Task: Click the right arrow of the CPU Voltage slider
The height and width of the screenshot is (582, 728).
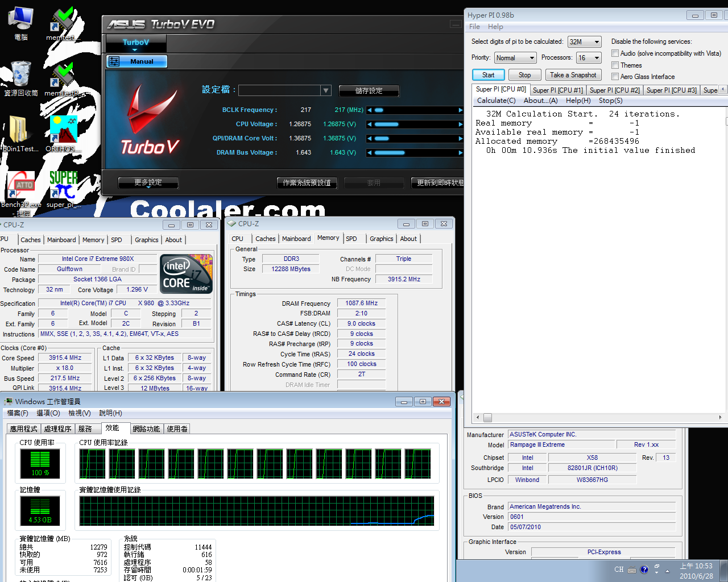Action: (460, 124)
